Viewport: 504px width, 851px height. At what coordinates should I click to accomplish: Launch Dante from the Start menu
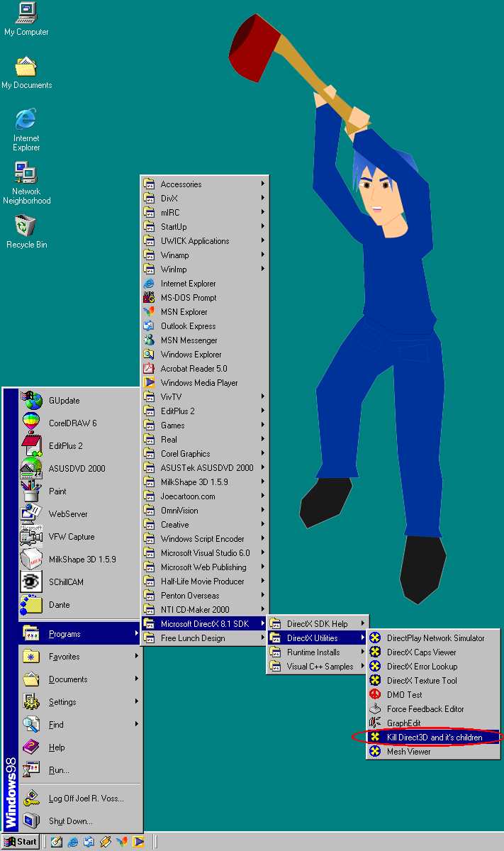pyautogui.click(x=80, y=605)
